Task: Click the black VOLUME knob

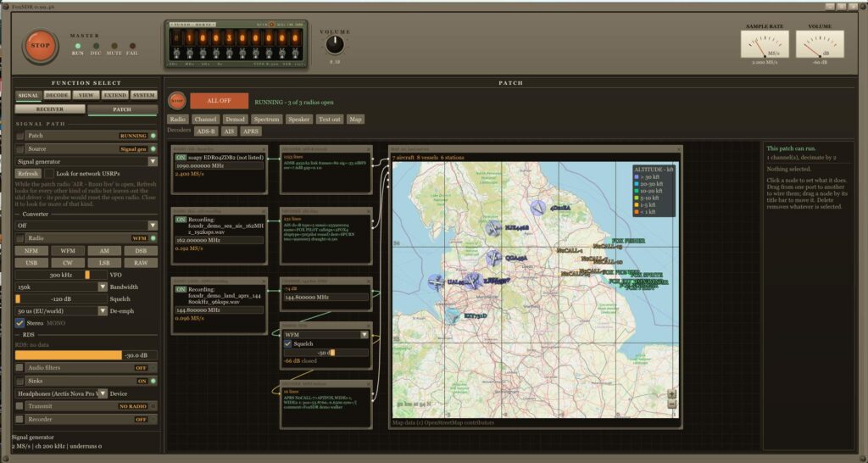Action: tap(334, 45)
